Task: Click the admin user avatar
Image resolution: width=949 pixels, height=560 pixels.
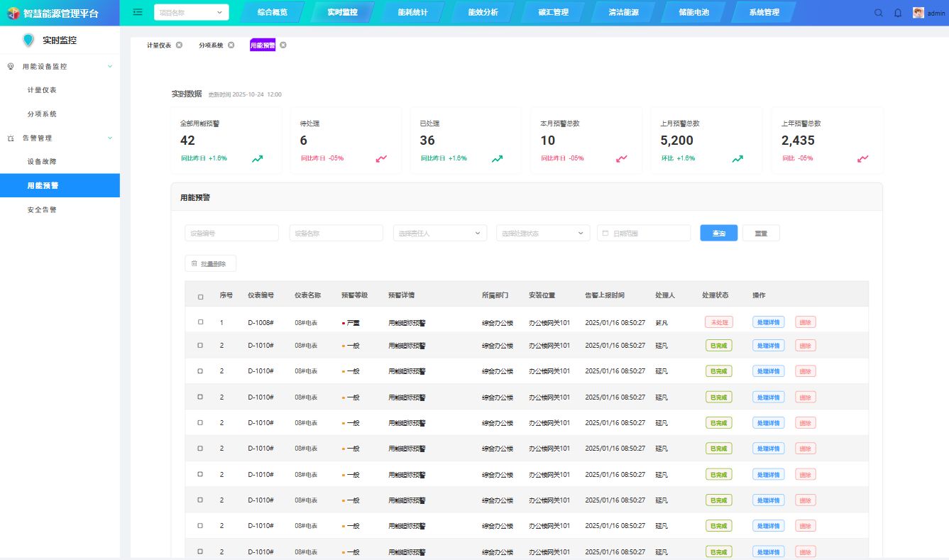Action: pos(918,13)
